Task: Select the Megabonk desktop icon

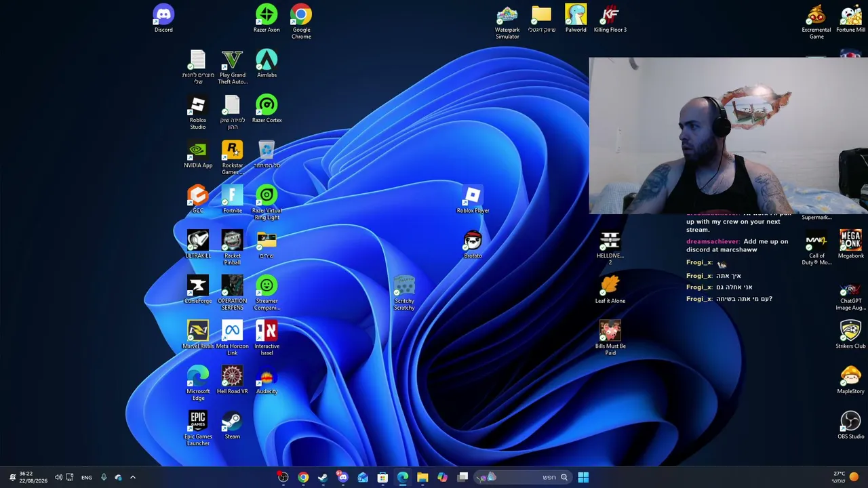Action: tap(850, 245)
